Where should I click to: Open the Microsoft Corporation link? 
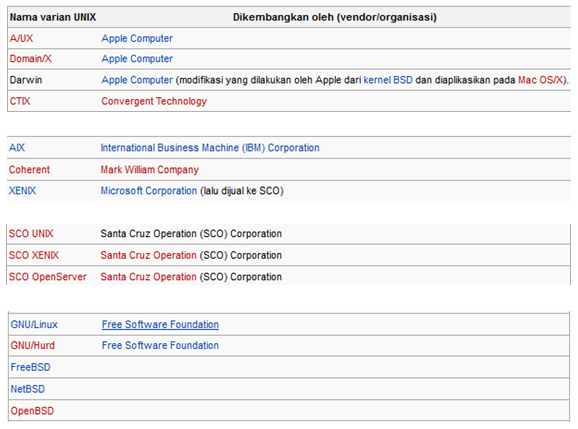point(149,191)
